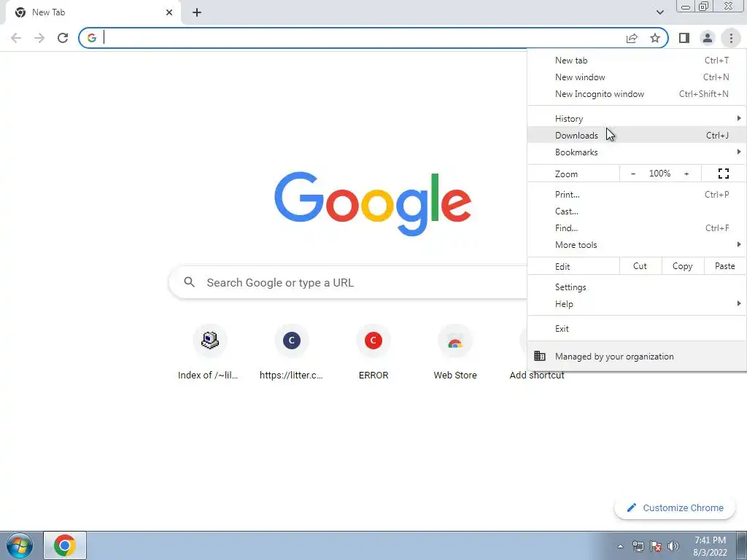The height and width of the screenshot is (560, 747).
Task: Open Downloads from the menu
Action: (x=637, y=135)
